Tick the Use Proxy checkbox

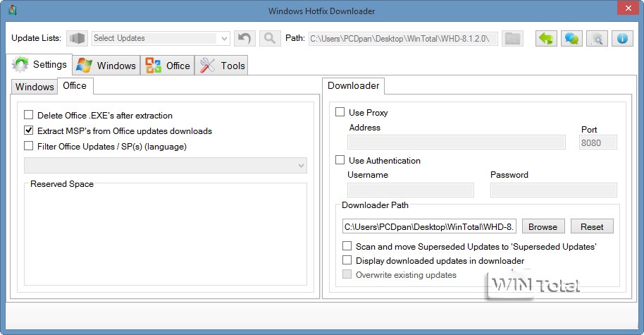click(340, 112)
